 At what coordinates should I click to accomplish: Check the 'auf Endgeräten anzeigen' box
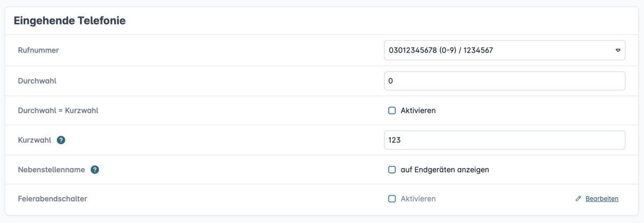(x=392, y=170)
